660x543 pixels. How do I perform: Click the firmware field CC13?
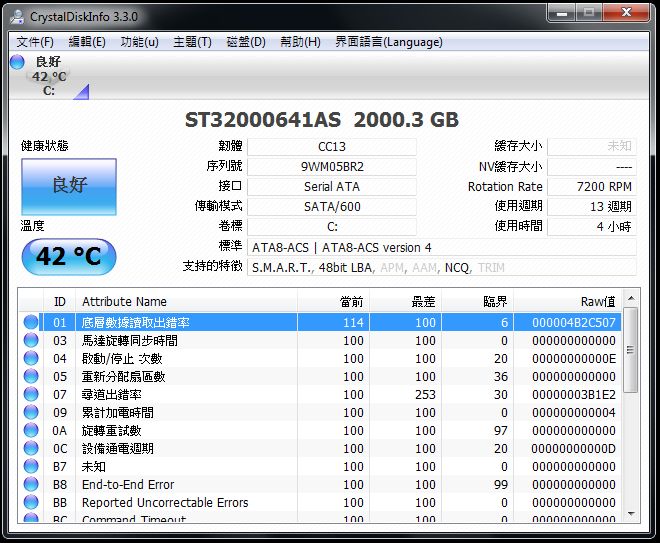tap(332, 147)
